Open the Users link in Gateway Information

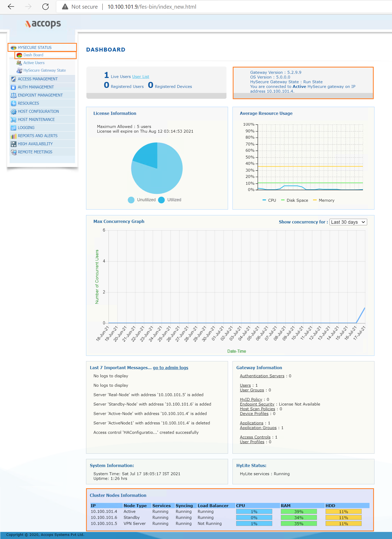(x=245, y=385)
